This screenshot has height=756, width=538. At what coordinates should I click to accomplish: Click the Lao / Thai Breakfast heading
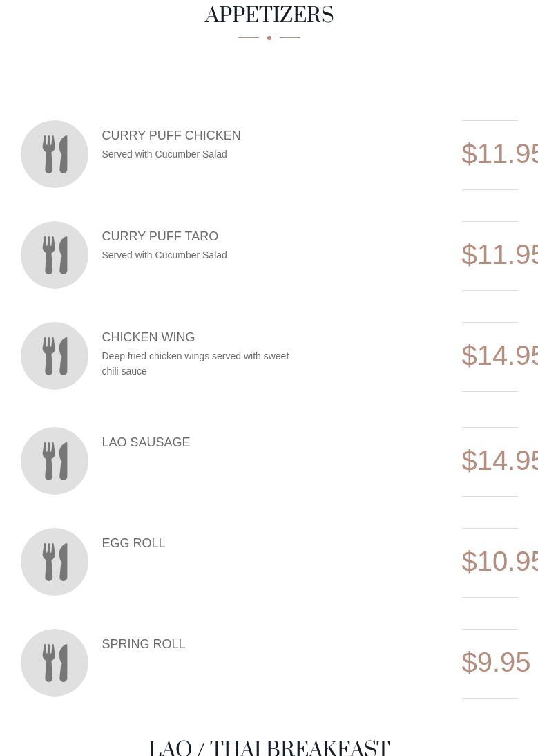click(269, 748)
